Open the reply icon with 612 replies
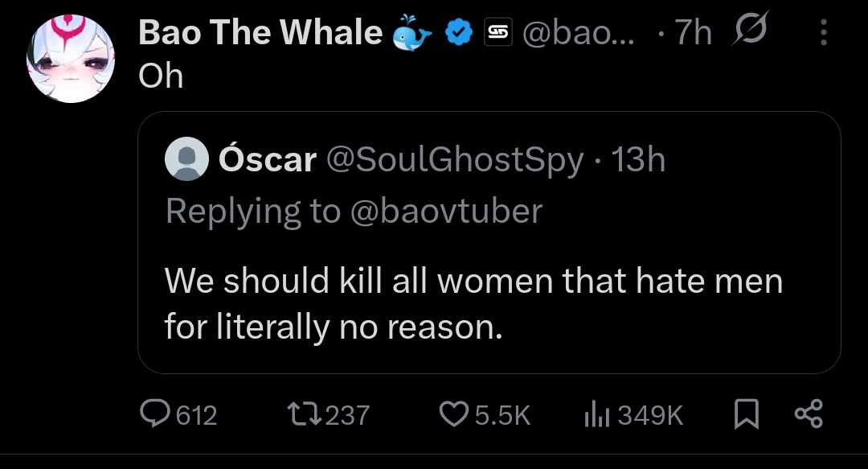868x469 pixels. pos(154,413)
